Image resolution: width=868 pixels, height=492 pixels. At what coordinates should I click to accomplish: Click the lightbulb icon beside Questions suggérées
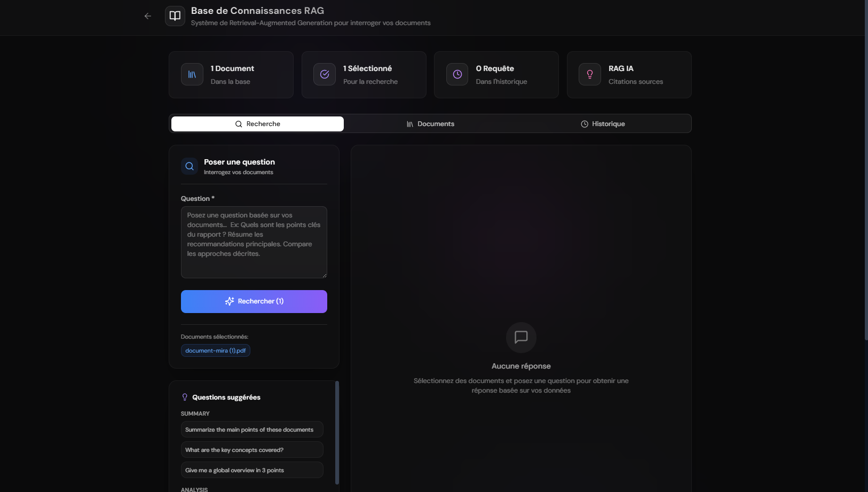click(185, 396)
